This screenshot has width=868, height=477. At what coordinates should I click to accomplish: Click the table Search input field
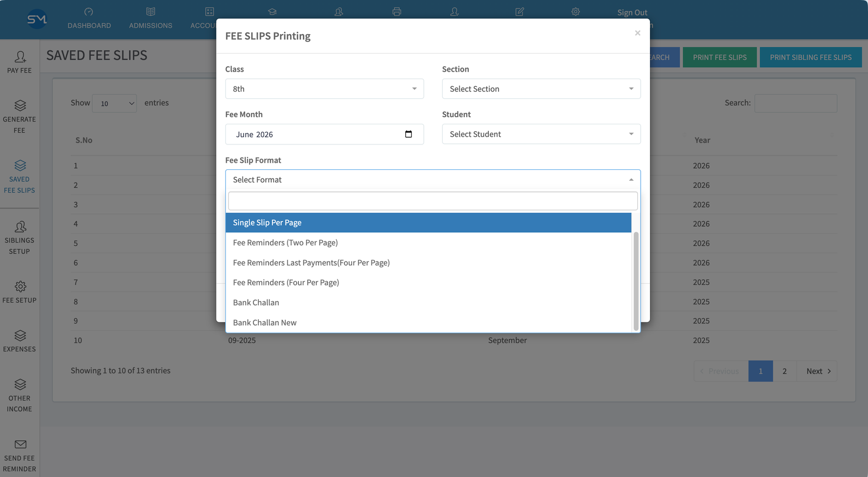(796, 103)
